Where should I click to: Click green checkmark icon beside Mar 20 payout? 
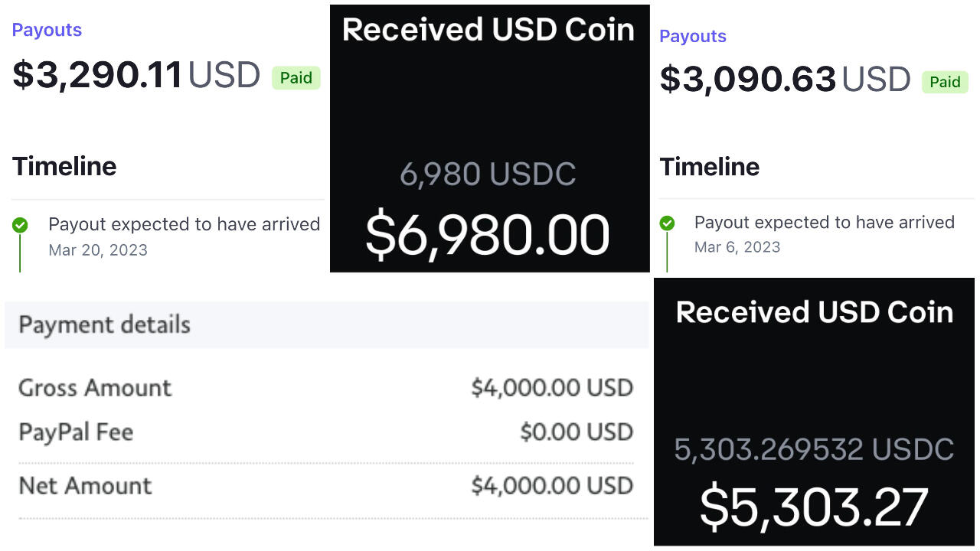pos(20,226)
